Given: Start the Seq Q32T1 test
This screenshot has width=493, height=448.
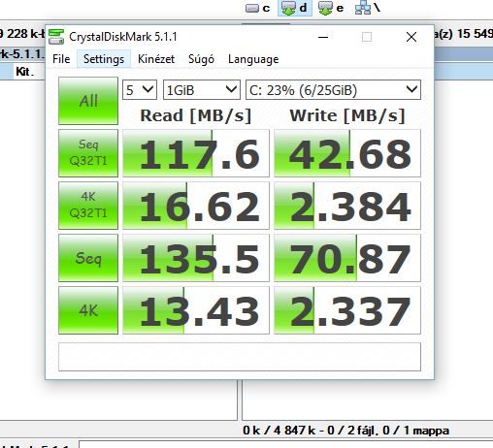Looking at the screenshot, I should (88, 153).
